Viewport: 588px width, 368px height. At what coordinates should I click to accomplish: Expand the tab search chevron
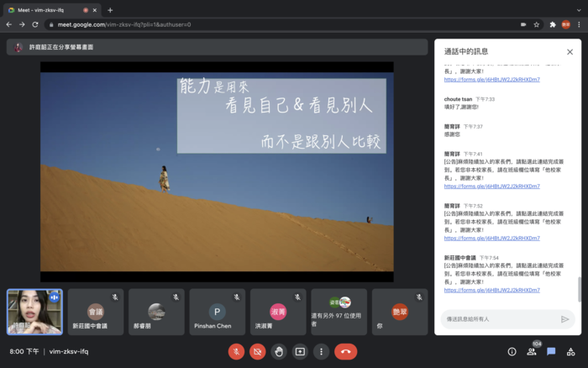579,10
